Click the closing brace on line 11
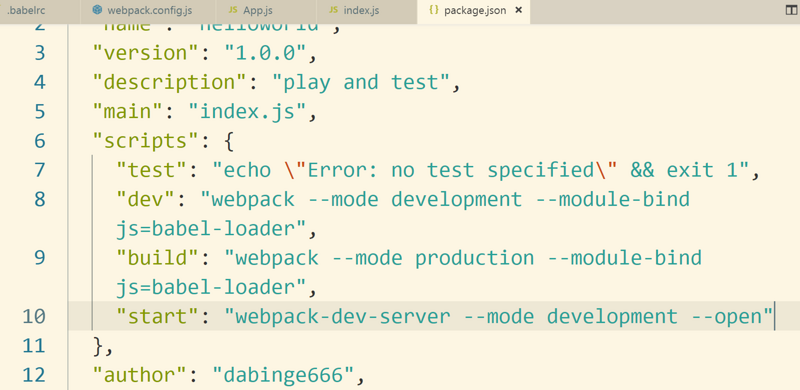This screenshot has height=390, width=800. pyautogui.click(x=98, y=346)
